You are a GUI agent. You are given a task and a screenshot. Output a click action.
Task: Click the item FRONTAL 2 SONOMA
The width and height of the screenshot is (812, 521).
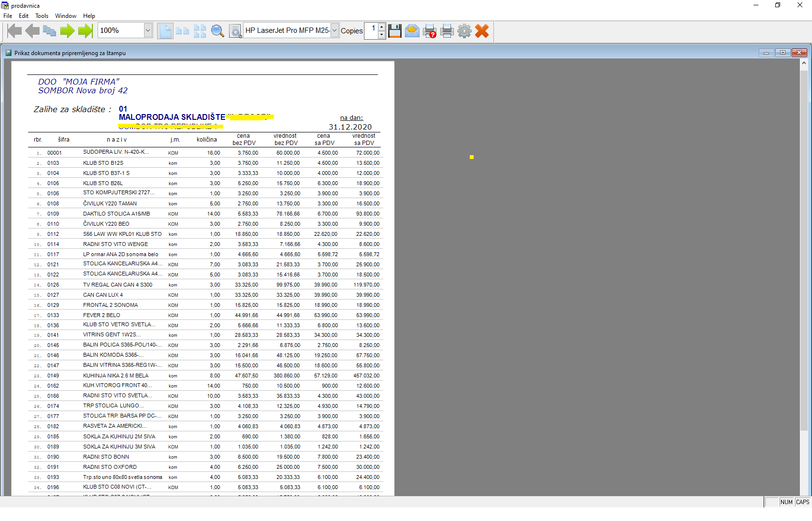pyautogui.click(x=110, y=305)
